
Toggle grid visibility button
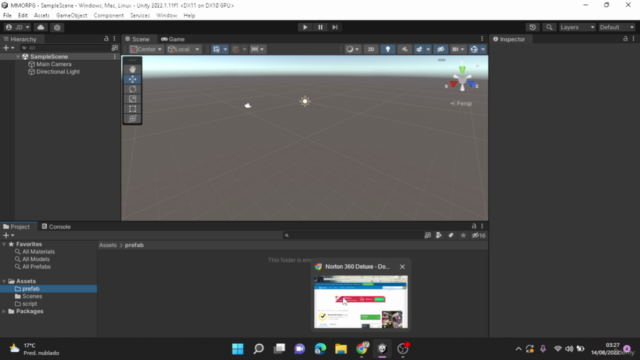pos(216,49)
